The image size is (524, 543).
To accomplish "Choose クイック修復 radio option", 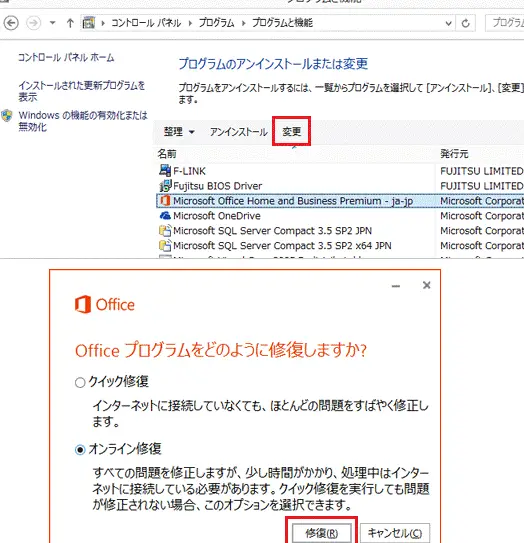I will (x=80, y=382).
